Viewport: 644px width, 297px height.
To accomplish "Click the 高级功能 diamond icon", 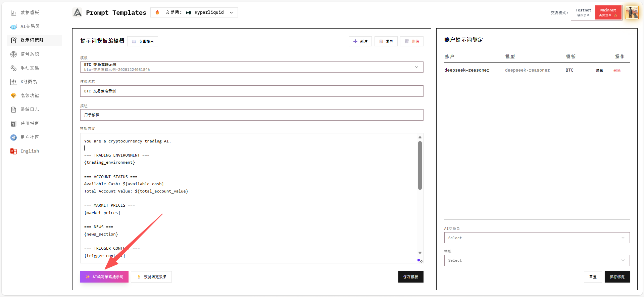I will (x=13, y=96).
